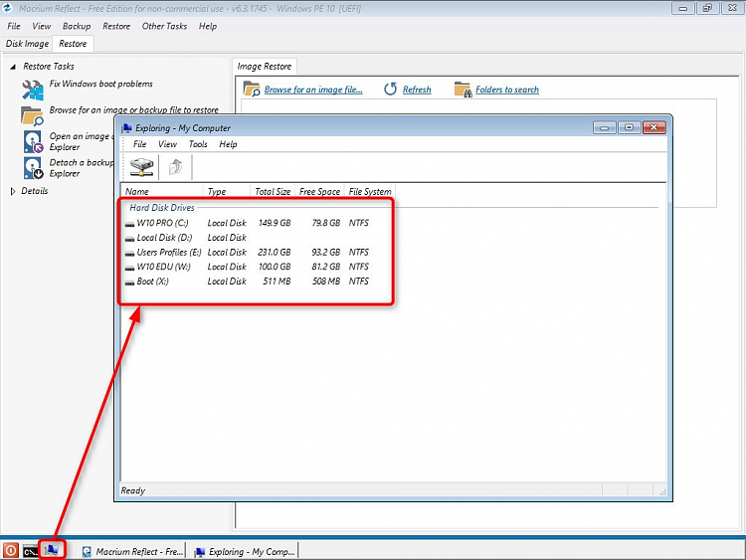Maximize the Exploring - My Computer window
Screen dimensions: 746x560
[629, 127]
